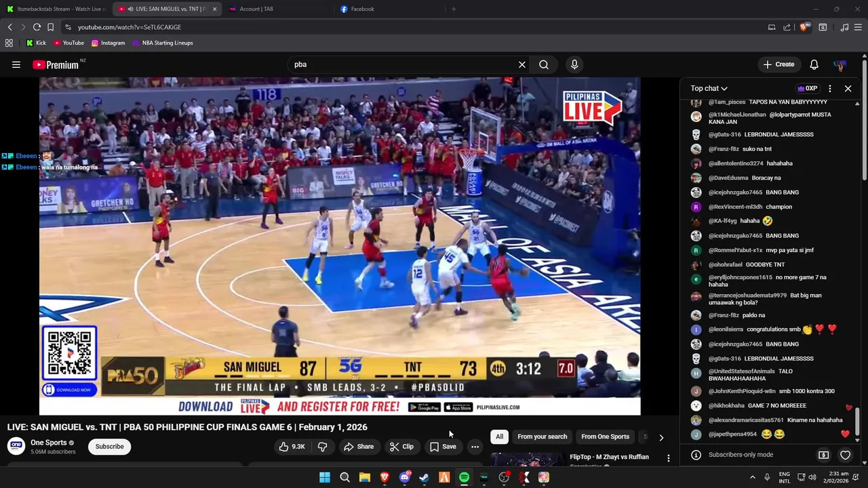The width and height of the screenshot is (868, 488).
Task: Bookmark this page
Action: coord(50,27)
